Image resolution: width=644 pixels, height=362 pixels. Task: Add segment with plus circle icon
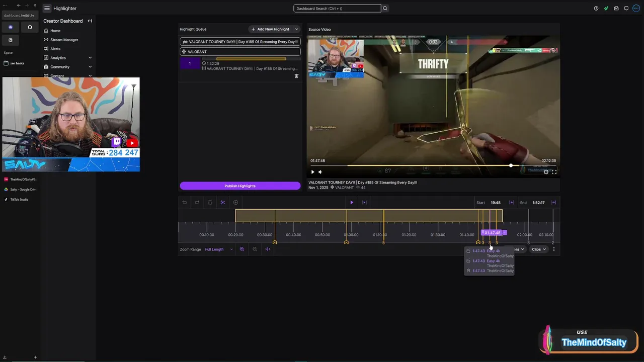tap(235, 203)
